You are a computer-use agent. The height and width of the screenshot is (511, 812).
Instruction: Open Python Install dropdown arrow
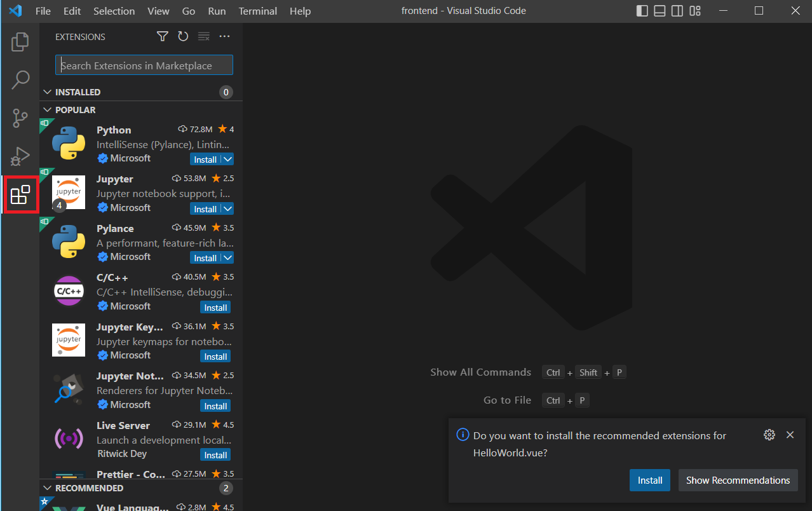pyautogui.click(x=227, y=159)
